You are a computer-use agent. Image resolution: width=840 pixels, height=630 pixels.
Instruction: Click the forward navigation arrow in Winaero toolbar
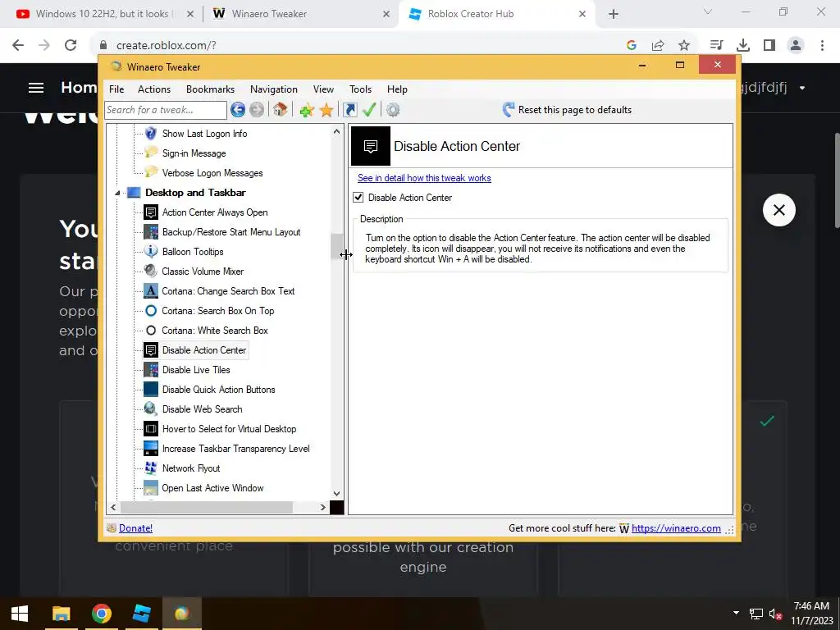click(257, 110)
